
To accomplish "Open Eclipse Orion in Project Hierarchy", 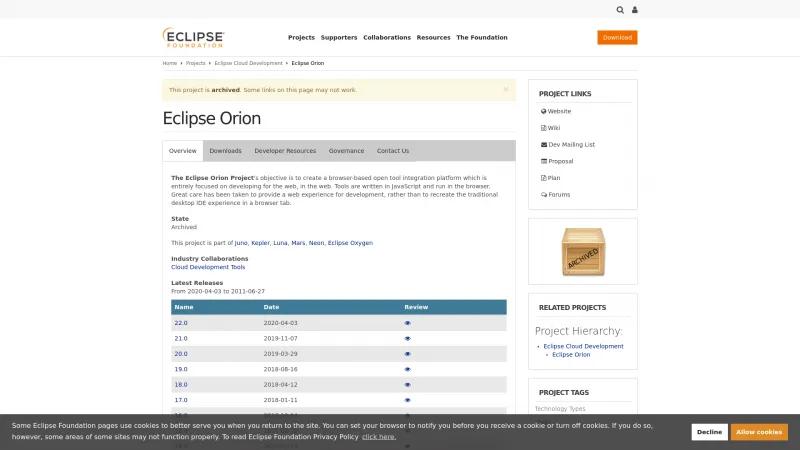I will click(571, 355).
